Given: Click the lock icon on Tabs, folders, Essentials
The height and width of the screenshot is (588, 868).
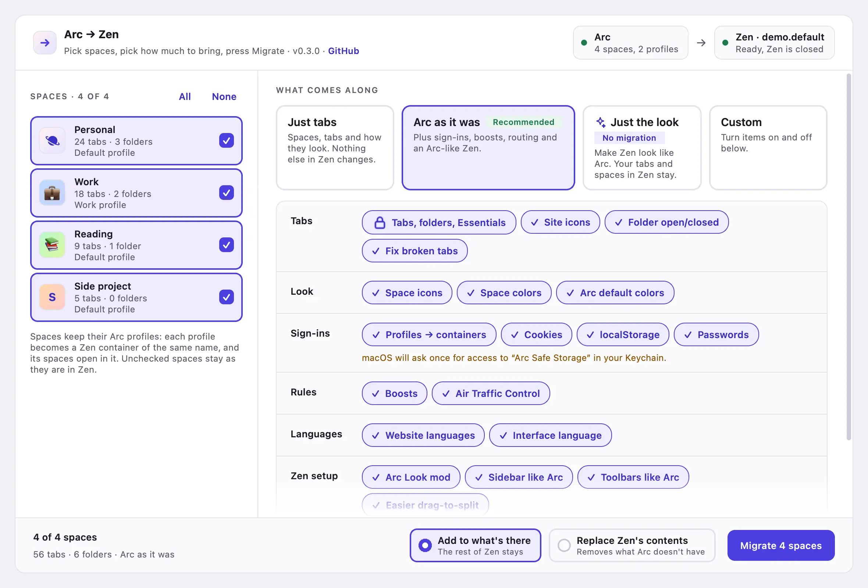Looking at the screenshot, I should pyautogui.click(x=380, y=222).
